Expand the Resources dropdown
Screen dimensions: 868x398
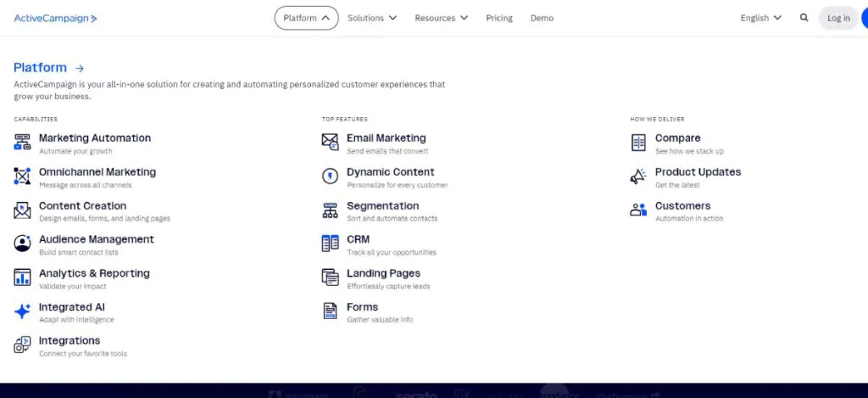click(441, 18)
